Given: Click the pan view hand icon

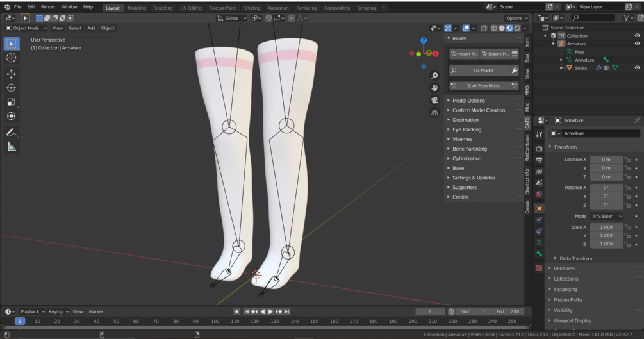Looking at the screenshot, I should coord(434,88).
